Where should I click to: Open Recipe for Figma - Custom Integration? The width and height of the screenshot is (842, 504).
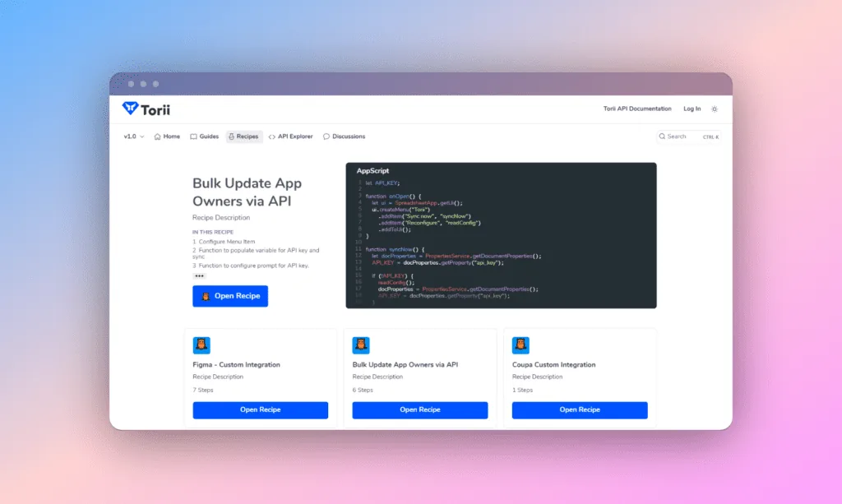point(261,409)
